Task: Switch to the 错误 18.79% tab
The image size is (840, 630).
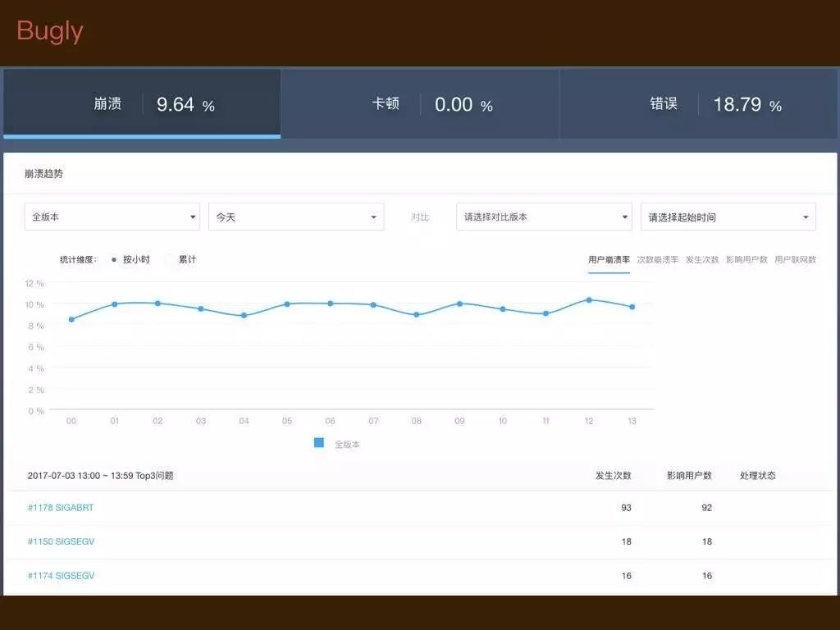Action: [x=698, y=103]
